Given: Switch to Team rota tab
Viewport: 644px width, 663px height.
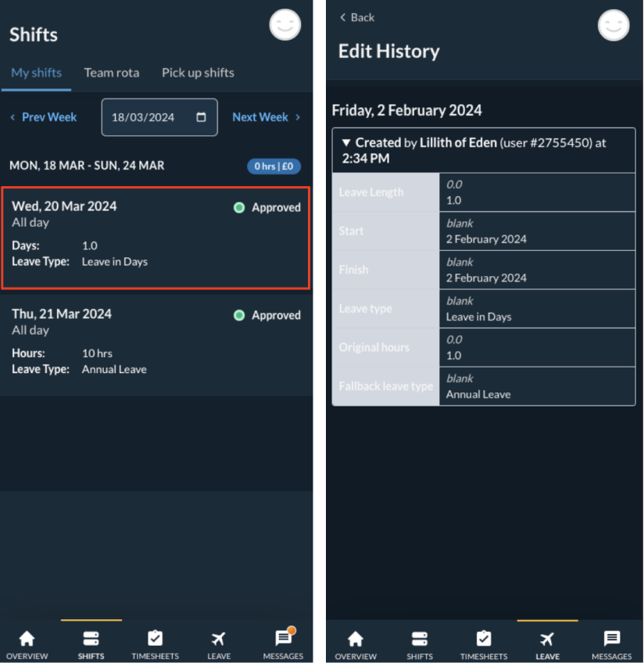Looking at the screenshot, I should click(x=112, y=73).
